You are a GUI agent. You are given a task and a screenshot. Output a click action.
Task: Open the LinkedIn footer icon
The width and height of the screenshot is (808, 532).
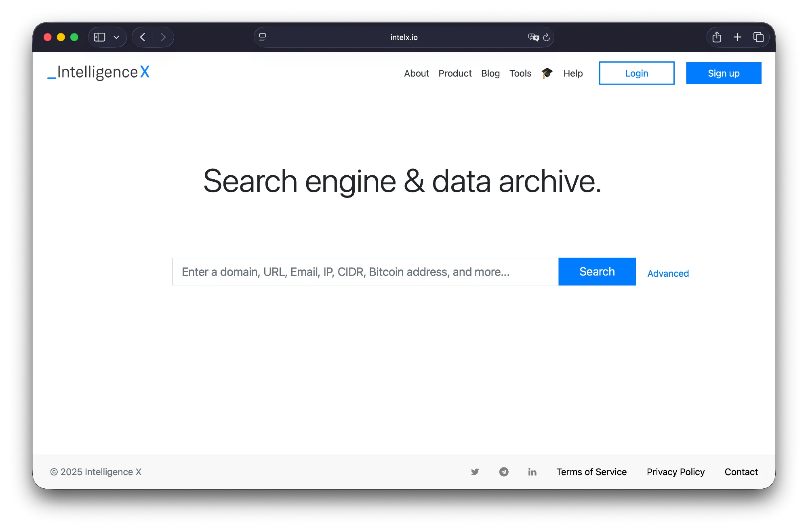tap(532, 472)
